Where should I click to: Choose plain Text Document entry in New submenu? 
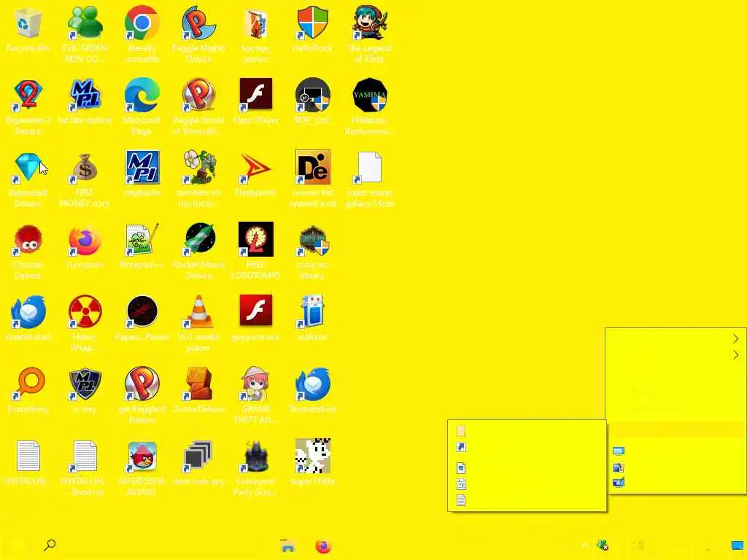coord(527,500)
